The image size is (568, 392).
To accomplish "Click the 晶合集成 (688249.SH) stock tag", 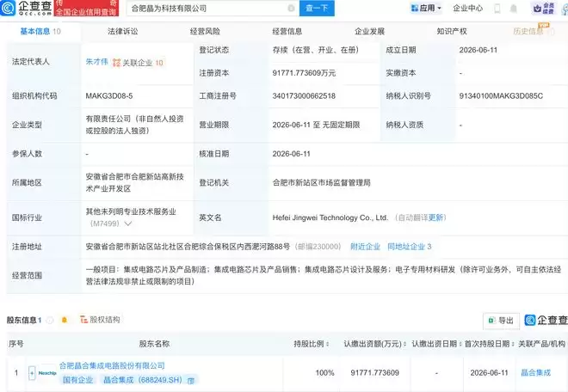I will click(143, 380).
